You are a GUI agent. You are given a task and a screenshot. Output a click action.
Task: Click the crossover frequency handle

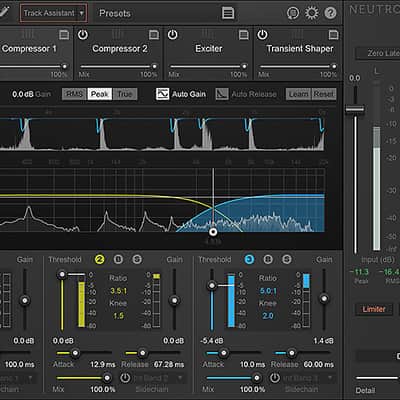click(213, 232)
